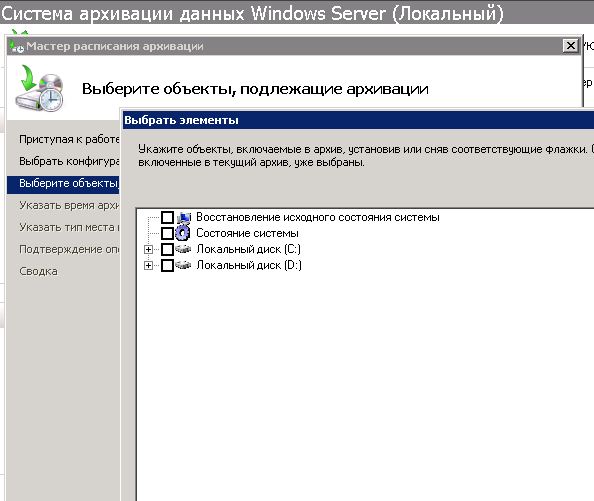Select the 'Состояние системы' row label
This screenshot has width=594, height=501.
247,233
